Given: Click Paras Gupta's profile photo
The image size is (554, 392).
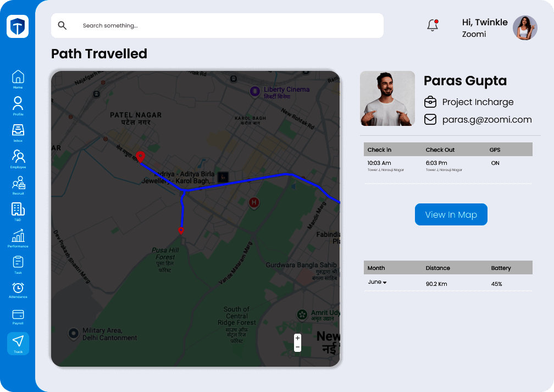Looking at the screenshot, I should (x=387, y=98).
